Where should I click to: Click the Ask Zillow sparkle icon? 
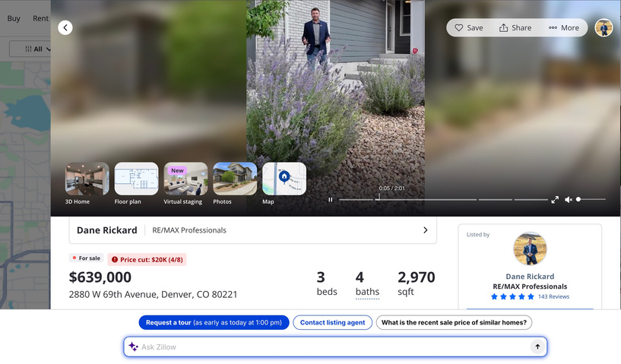tap(134, 347)
